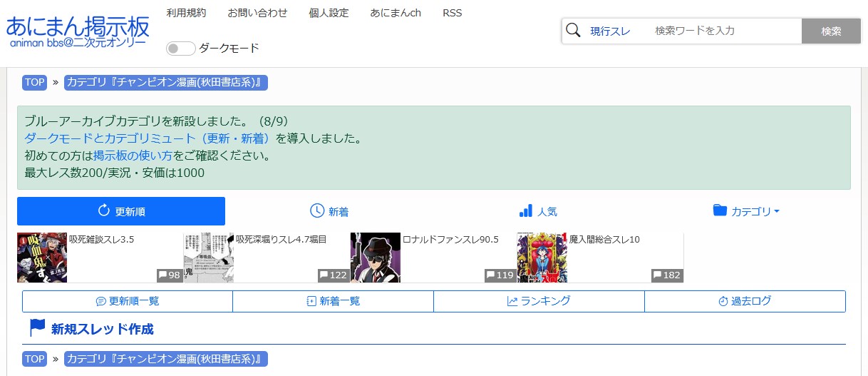Open the 新着一覧 list button
The image size is (868, 376).
tap(333, 301)
